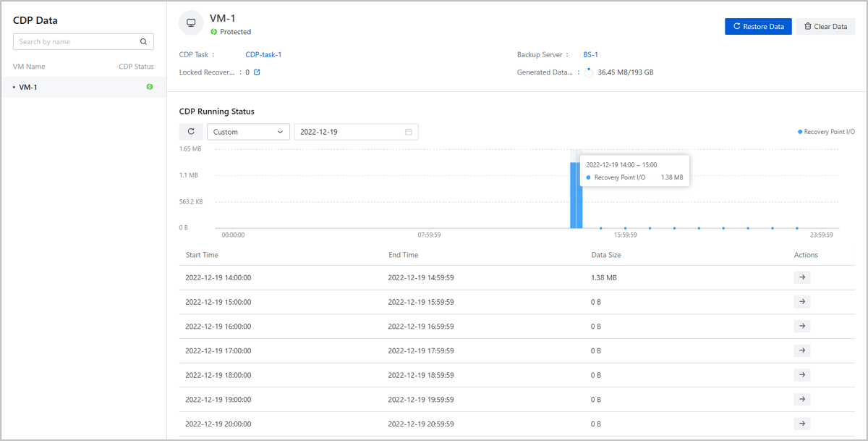Image resolution: width=868 pixels, height=441 pixels.
Task: Click the 07:59:59 axis label
Action: [430, 235]
